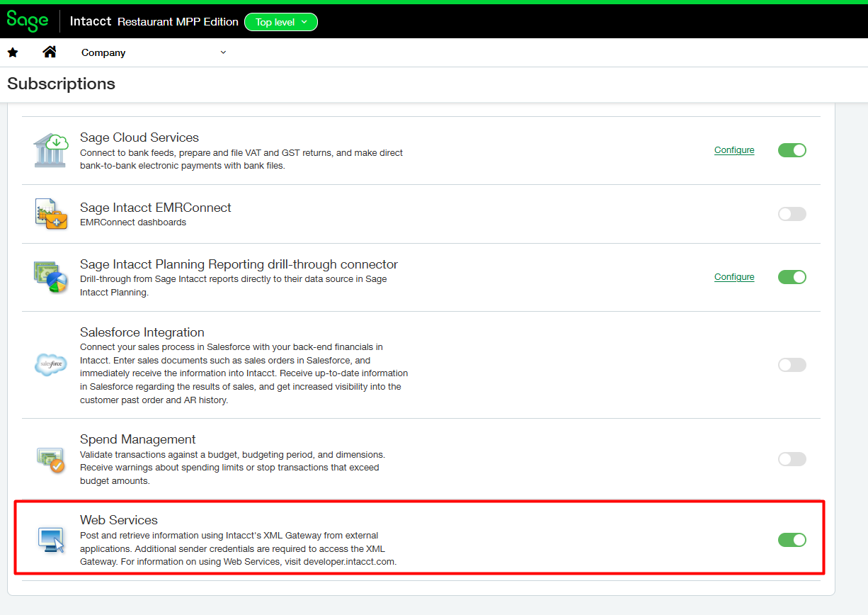Click the Sage Intacct EMRConnect briefcase icon

pyautogui.click(x=51, y=214)
